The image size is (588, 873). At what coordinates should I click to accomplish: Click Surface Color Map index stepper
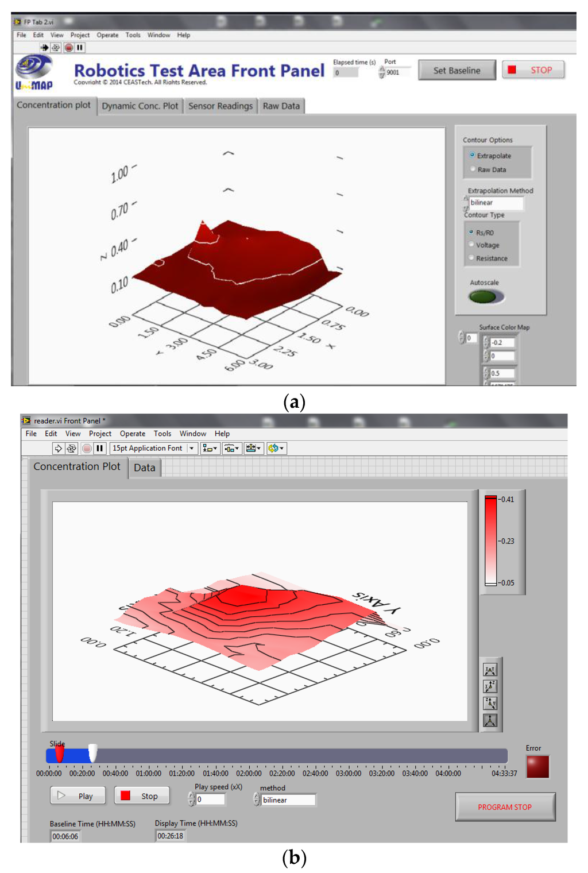pos(461,338)
